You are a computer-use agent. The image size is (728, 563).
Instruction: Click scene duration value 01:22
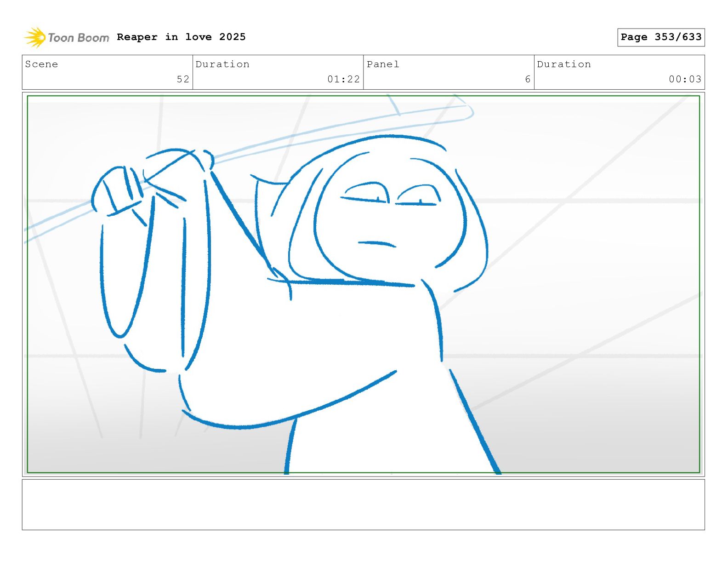tap(343, 79)
